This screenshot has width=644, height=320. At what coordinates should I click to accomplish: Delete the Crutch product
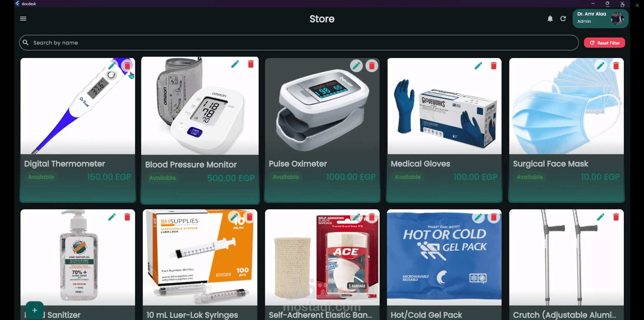616,217
